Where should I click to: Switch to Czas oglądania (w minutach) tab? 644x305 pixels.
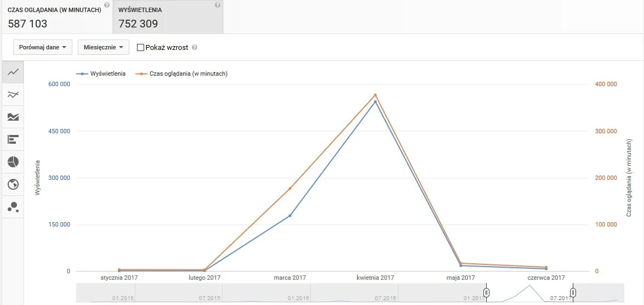click(x=56, y=17)
